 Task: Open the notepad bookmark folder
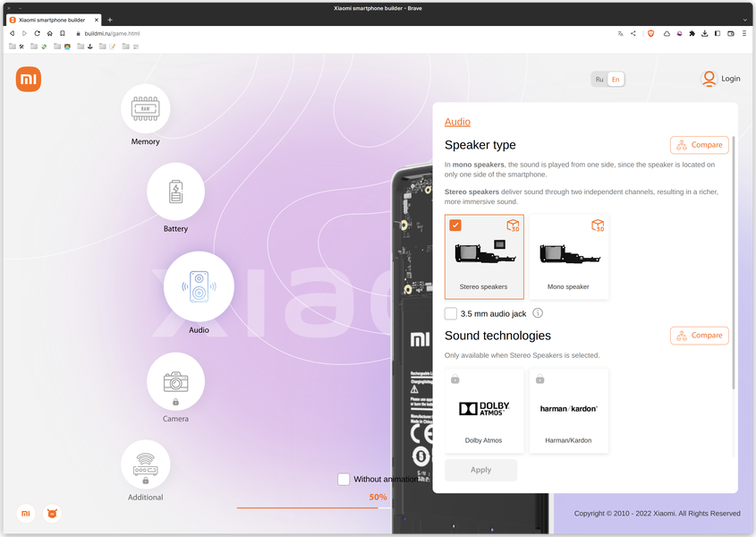coord(107,47)
